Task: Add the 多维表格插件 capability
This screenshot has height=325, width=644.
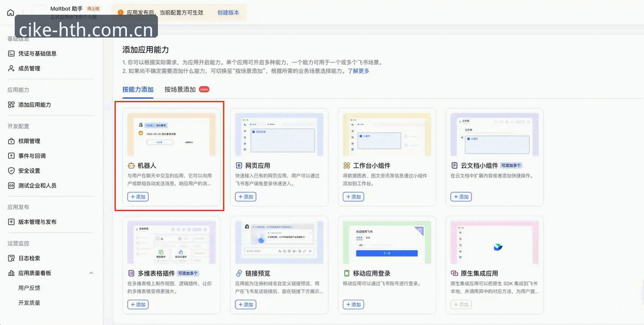Action: [x=138, y=304]
